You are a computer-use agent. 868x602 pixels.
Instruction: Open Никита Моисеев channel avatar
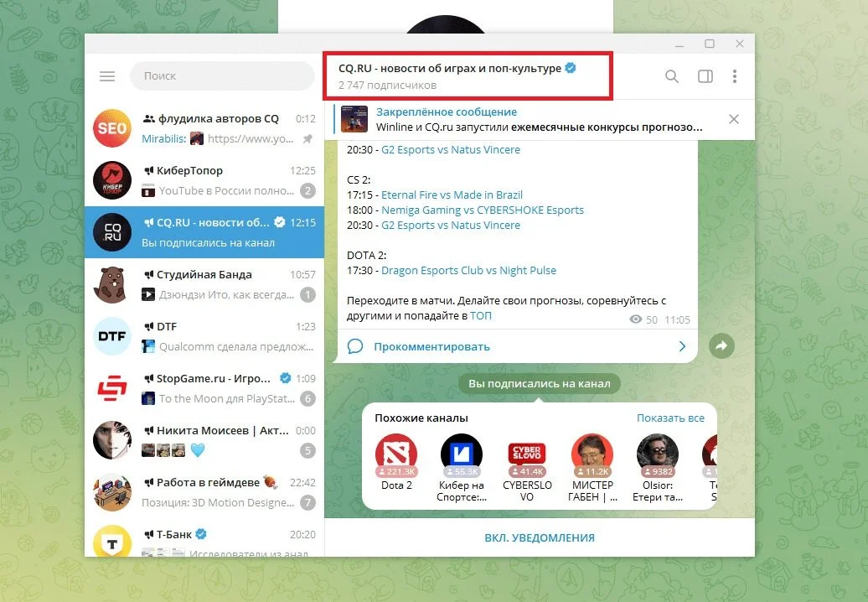[111, 440]
